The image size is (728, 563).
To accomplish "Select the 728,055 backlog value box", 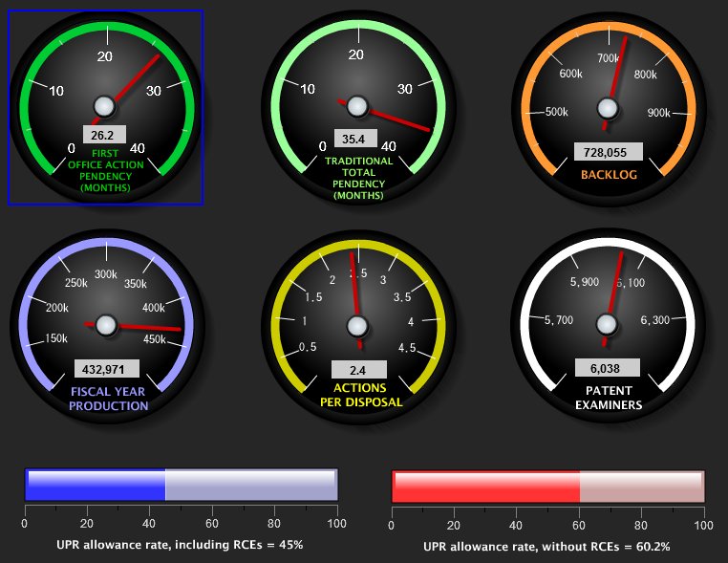I will click(x=608, y=152).
